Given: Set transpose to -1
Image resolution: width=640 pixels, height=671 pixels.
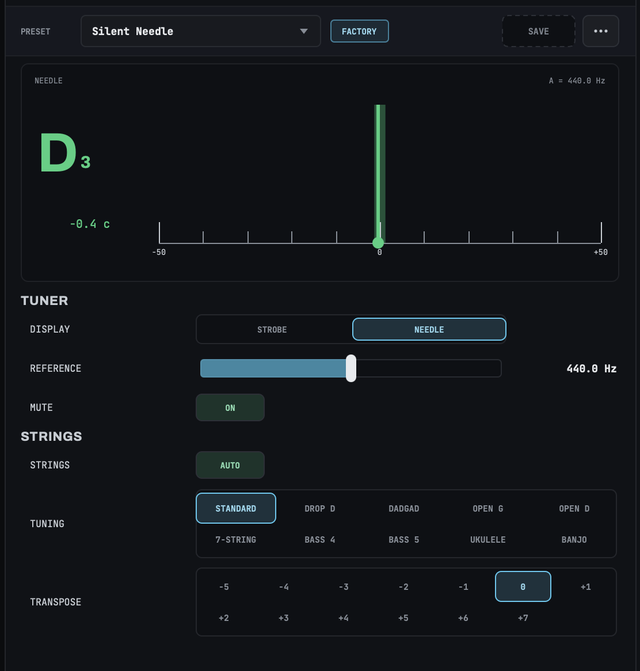Looking at the screenshot, I should click(x=463, y=587).
